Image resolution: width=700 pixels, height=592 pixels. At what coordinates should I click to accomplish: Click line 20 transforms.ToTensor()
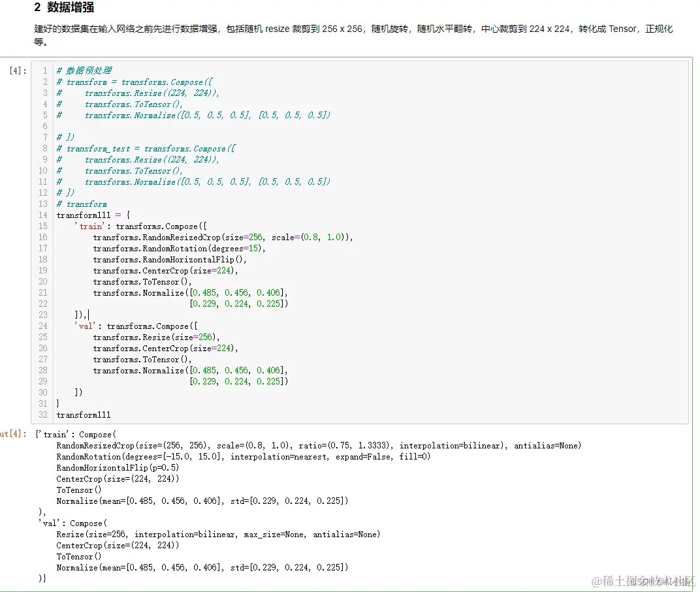(x=142, y=282)
